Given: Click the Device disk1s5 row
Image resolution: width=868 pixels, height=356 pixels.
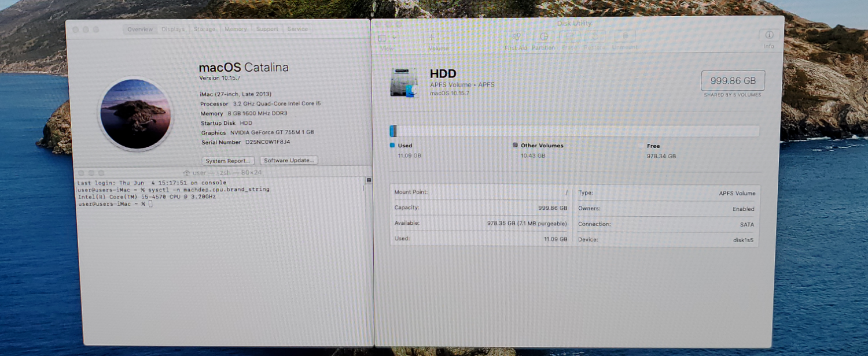Looking at the screenshot, I should pyautogui.click(x=667, y=240).
